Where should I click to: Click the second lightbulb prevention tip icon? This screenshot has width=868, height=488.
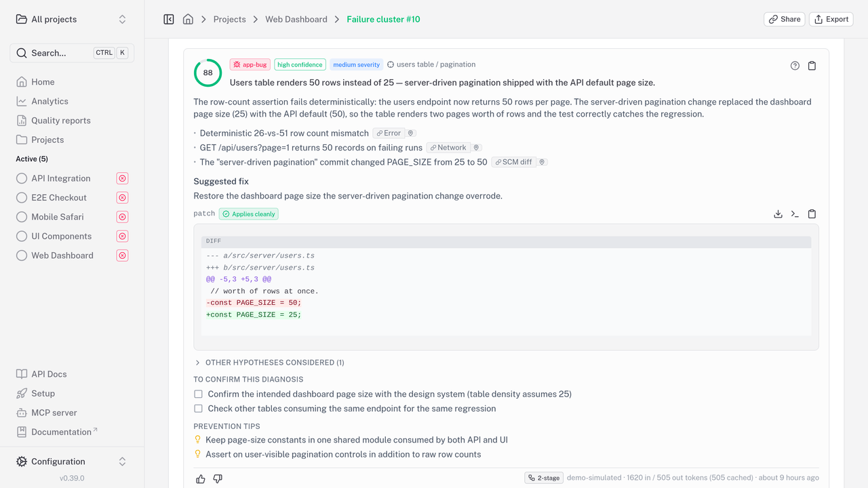click(198, 454)
